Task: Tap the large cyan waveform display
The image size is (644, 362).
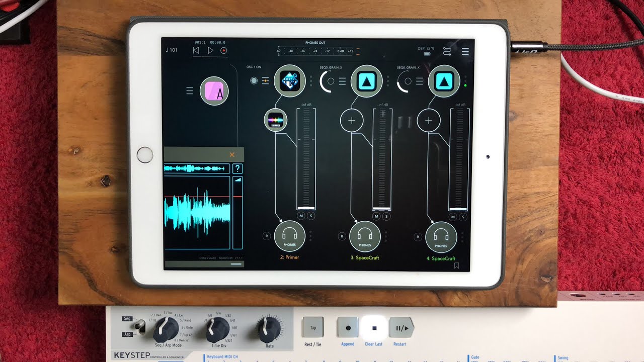Action: pyautogui.click(x=197, y=212)
